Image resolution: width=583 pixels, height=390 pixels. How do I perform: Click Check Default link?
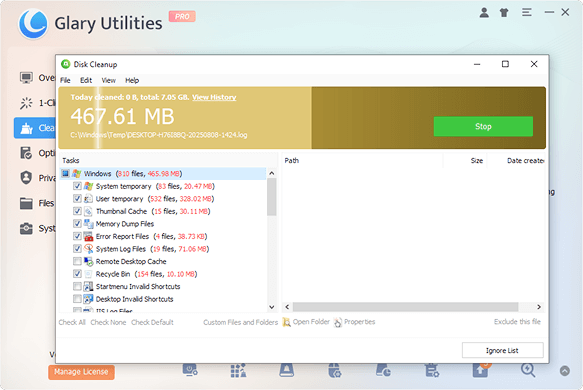(x=152, y=322)
